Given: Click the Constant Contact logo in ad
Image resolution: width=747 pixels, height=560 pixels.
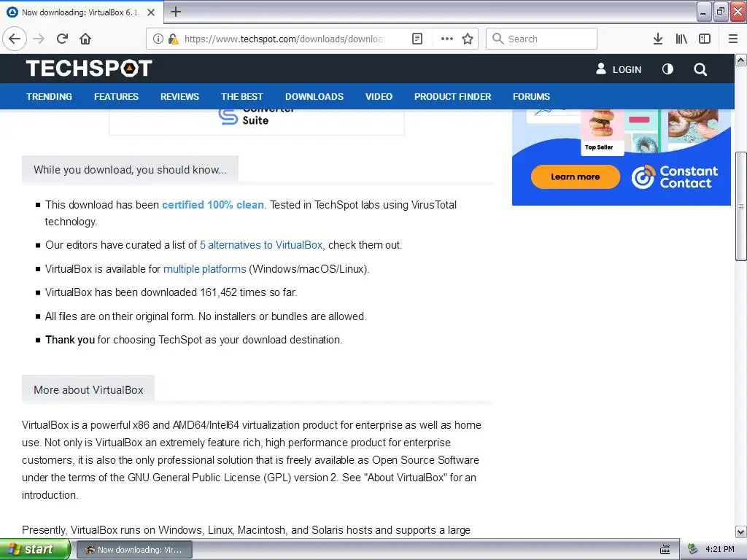Looking at the screenshot, I should (675, 176).
